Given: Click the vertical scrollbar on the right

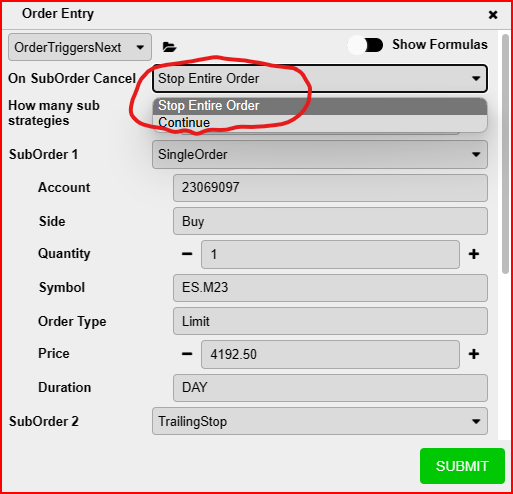Looking at the screenshot, I should point(506,153).
